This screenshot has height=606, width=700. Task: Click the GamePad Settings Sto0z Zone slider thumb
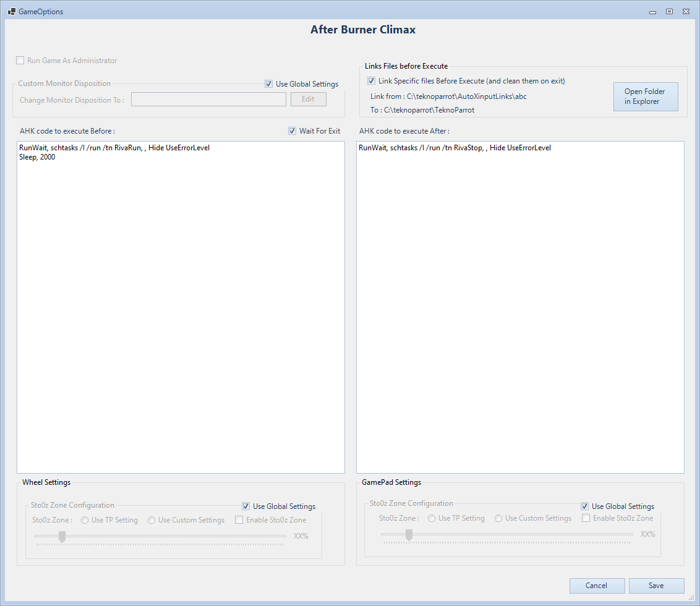click(x=409, y=534)
